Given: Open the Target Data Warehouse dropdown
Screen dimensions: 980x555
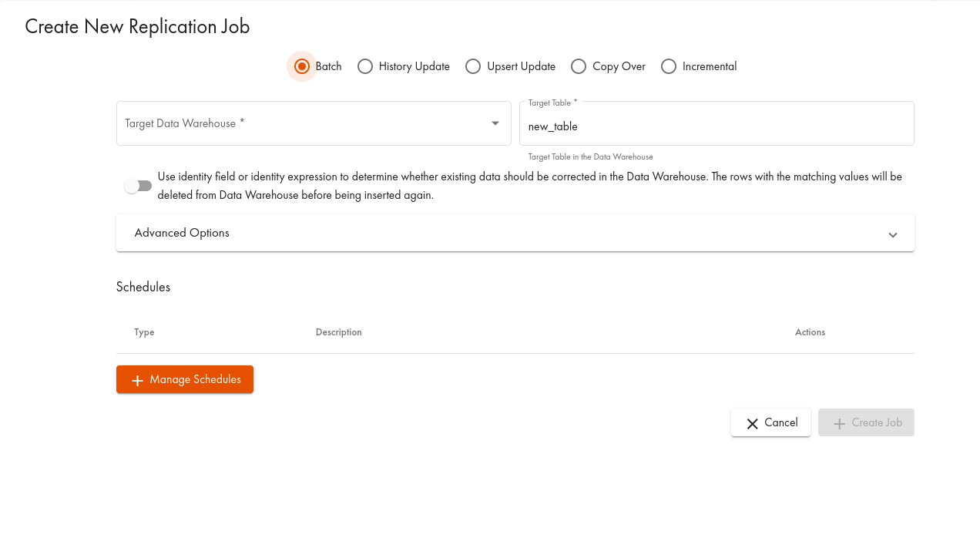Looking at the screenshot, I should point(314,123).
